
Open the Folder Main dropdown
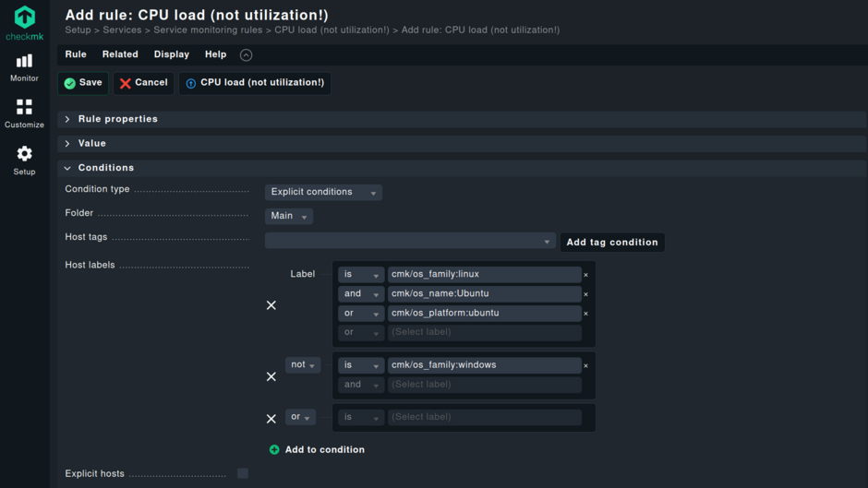pyautogui.click(x=288, y=217)
